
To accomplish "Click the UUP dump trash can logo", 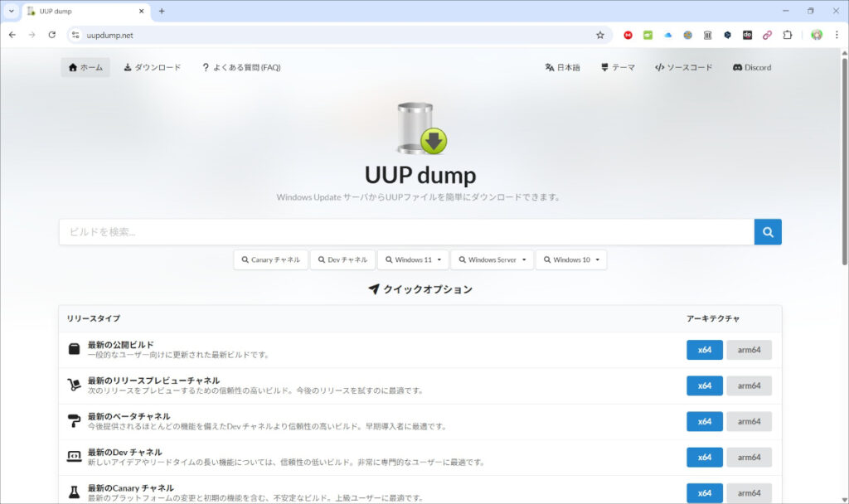I will click(x=420, y=128).
